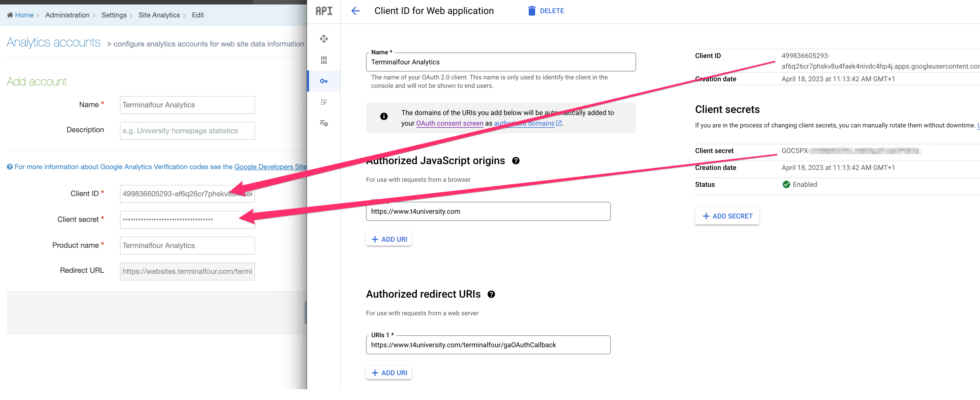Select the Credentials key sidebar icon

point(324,81)
